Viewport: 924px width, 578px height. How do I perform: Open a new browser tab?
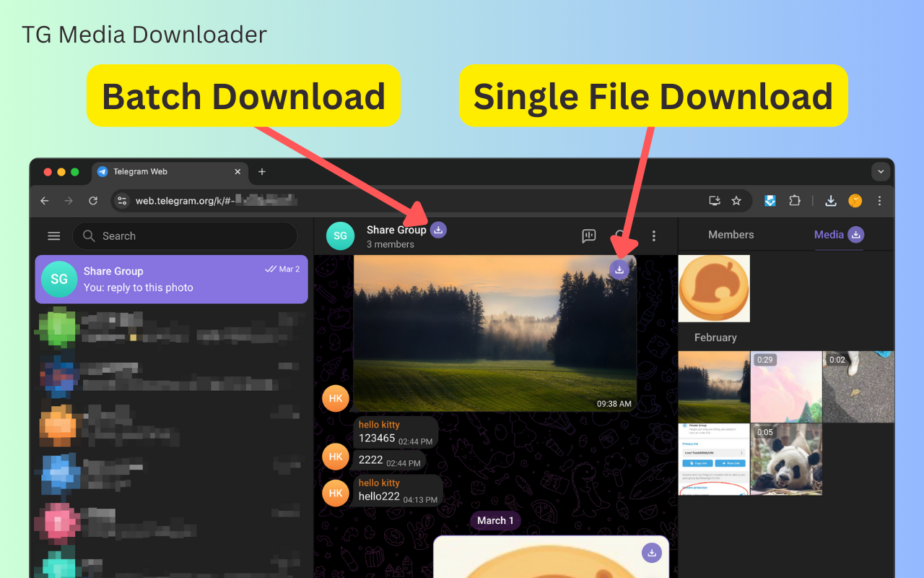point(262,172)
